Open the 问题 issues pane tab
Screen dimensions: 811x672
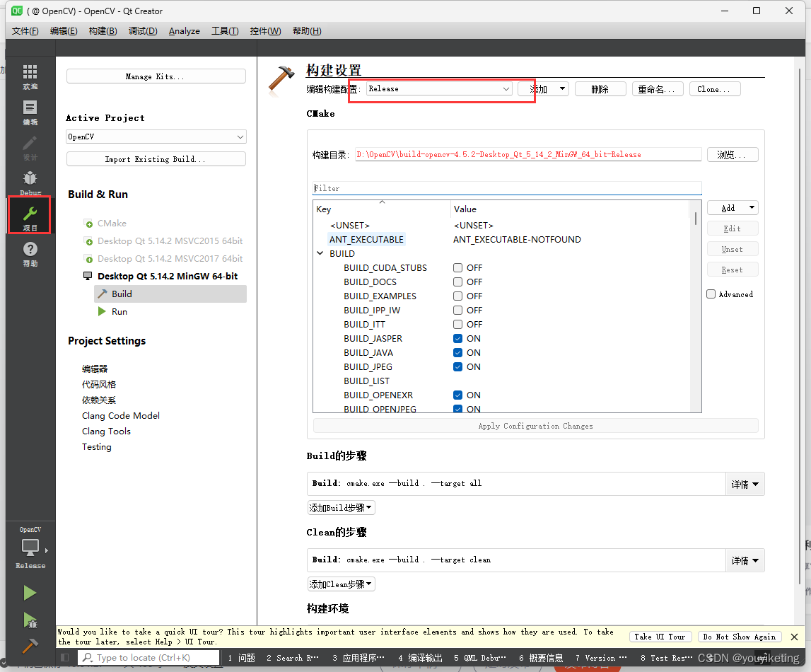[x=242, y=658]
